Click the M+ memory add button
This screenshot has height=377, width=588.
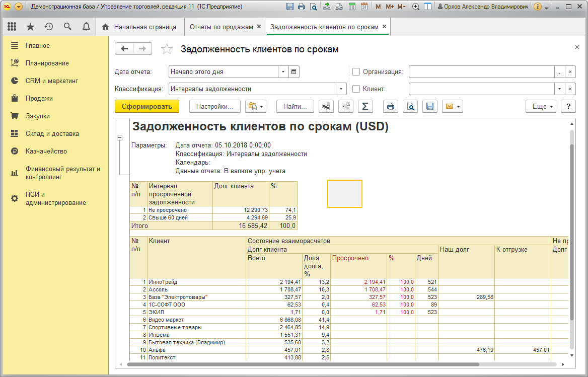[x=390, y=7]
